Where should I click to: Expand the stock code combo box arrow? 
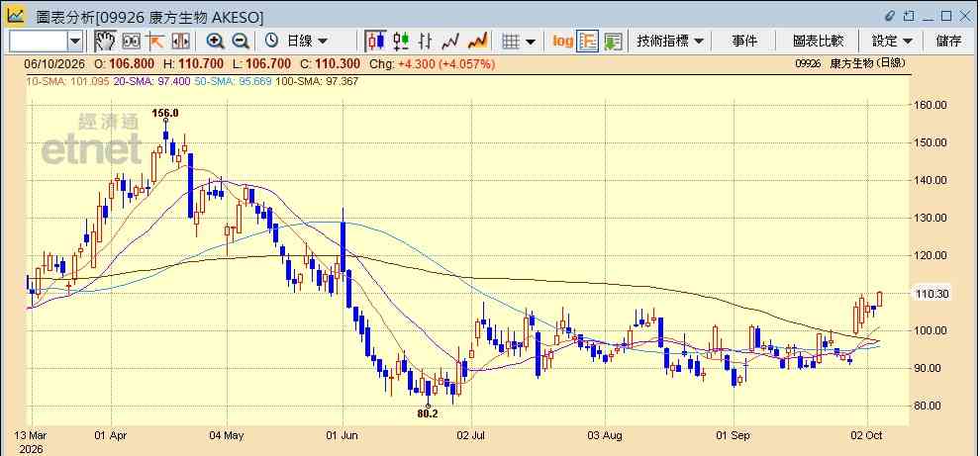[x=75, y=42]
